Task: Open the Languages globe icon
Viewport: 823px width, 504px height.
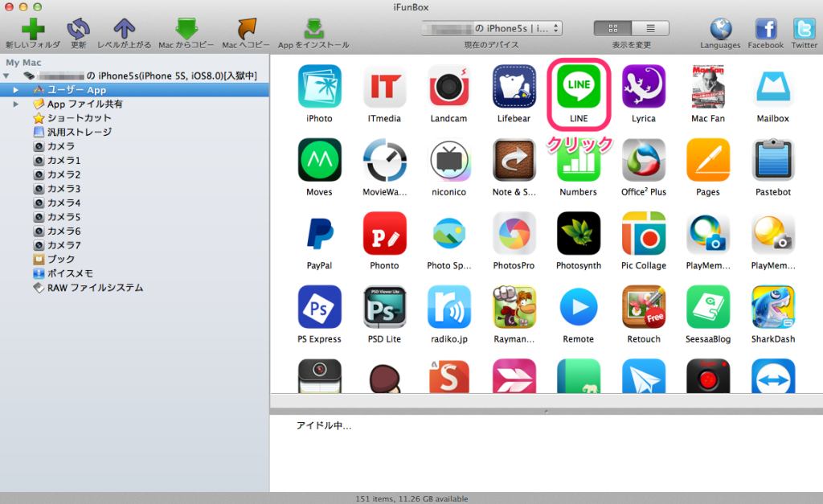Action: [x=719, y=28]
